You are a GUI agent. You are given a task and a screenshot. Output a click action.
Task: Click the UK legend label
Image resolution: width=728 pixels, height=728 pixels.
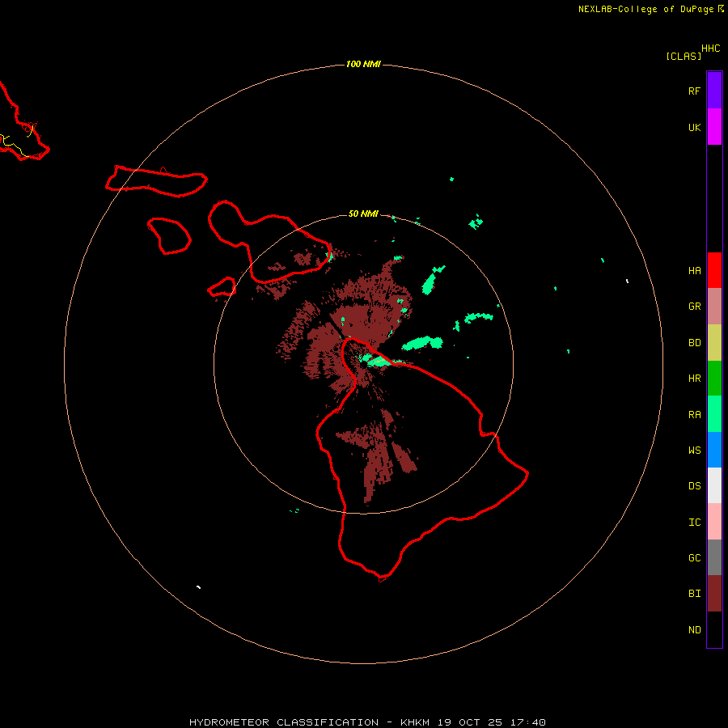694,128
